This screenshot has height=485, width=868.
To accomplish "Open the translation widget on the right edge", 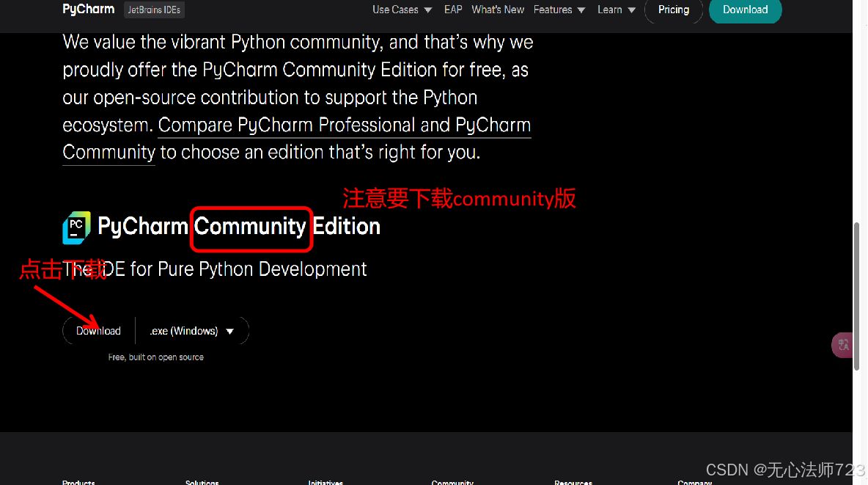I will pos(842,345).
